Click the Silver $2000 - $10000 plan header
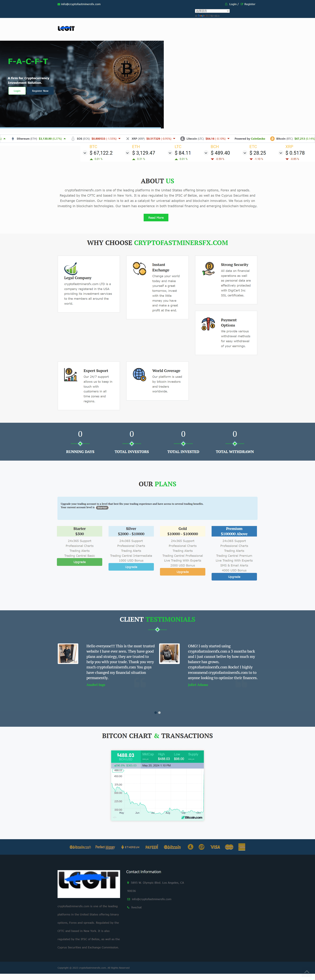315x980 pixels. coord(131,531)
